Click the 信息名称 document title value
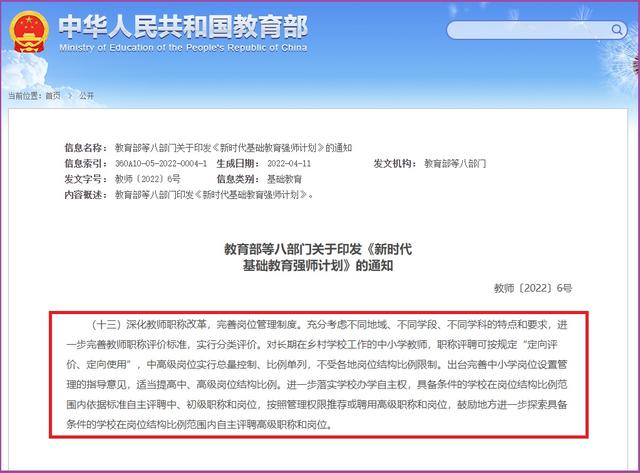 click(232, 147)
